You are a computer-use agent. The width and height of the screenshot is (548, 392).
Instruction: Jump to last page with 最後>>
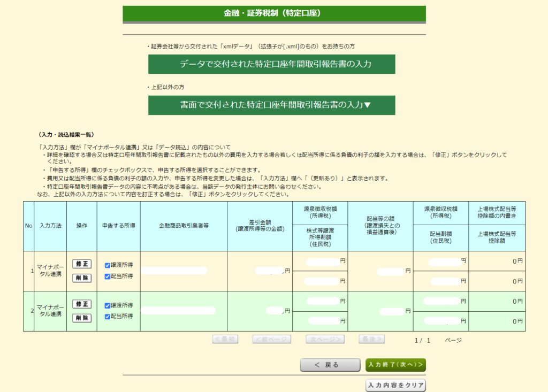coord(371,339)
